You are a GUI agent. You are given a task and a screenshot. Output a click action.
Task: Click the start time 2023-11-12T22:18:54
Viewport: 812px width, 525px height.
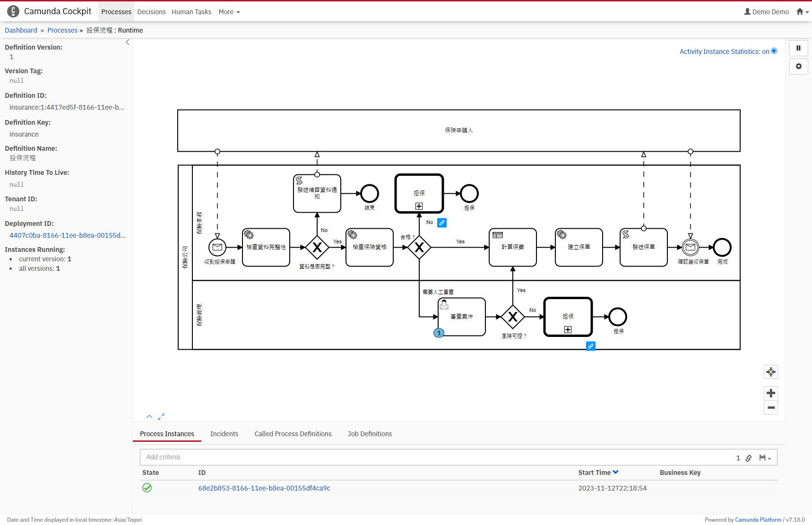(x=613, y=488)
